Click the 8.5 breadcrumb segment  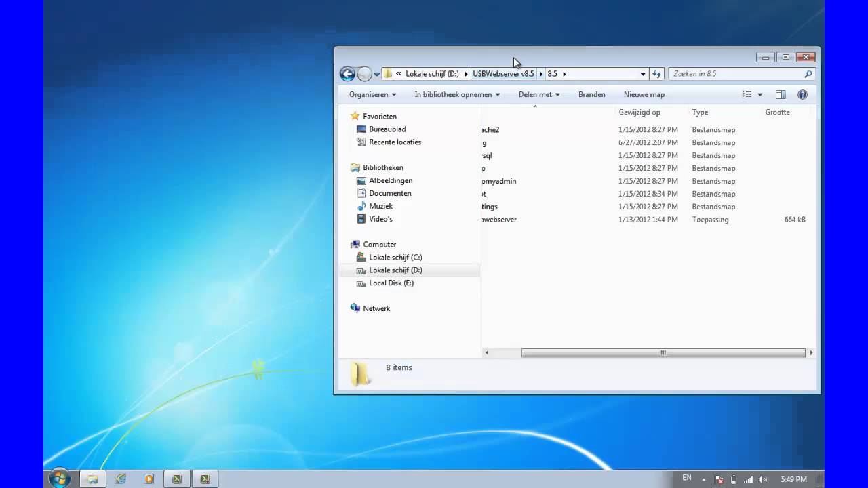pos(553,74)
